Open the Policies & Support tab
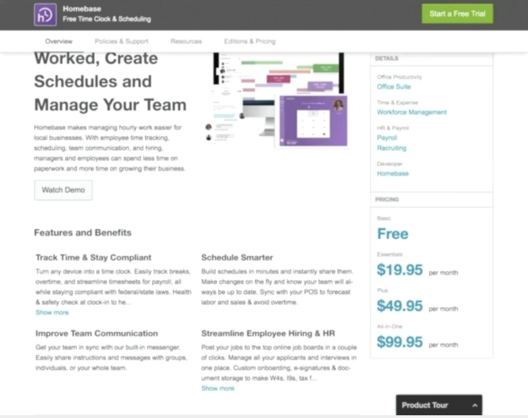 pos(121,41)
